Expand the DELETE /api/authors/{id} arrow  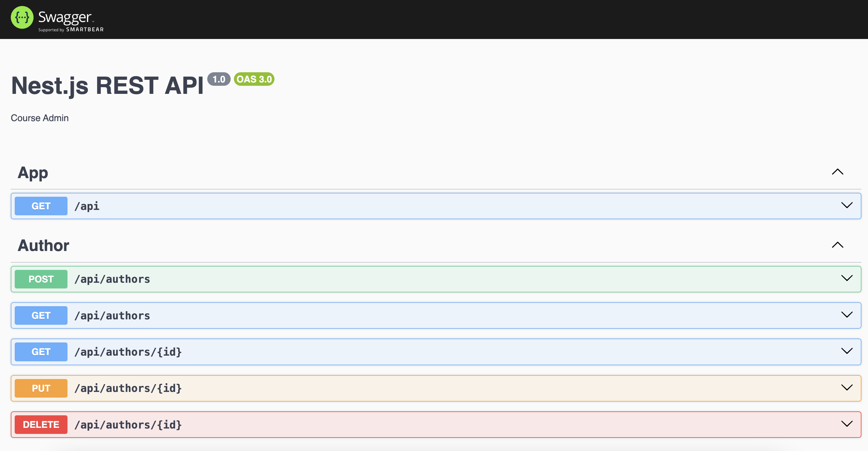click(846, 424)
